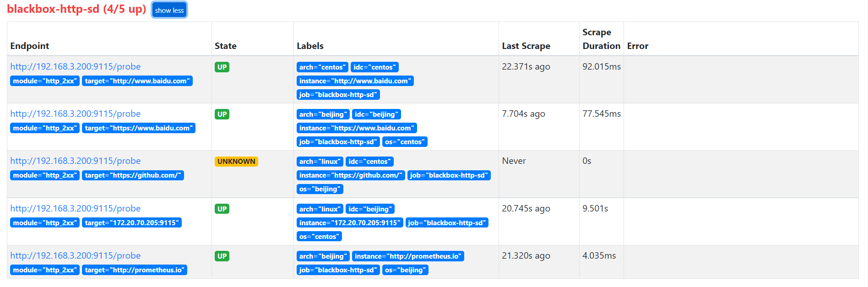Click the arch="centos" label badge
Screen dimensions: 868x287
[x=322, y=67]
